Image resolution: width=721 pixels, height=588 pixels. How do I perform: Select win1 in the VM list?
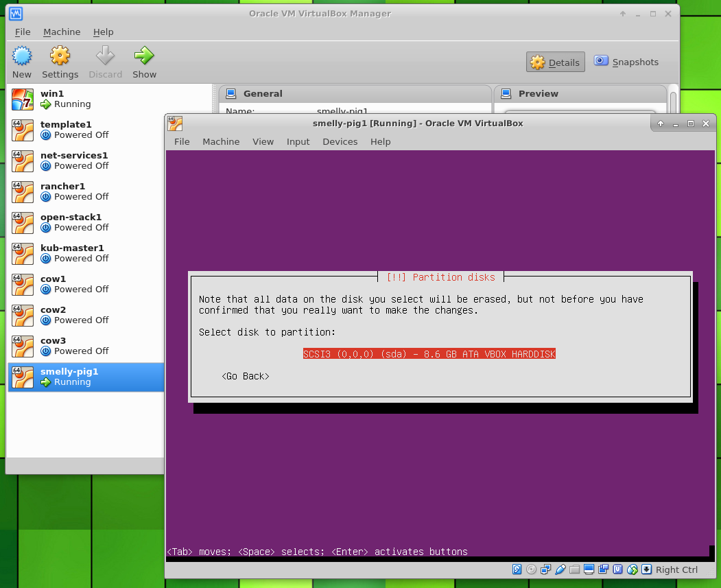tap(86, 99)
